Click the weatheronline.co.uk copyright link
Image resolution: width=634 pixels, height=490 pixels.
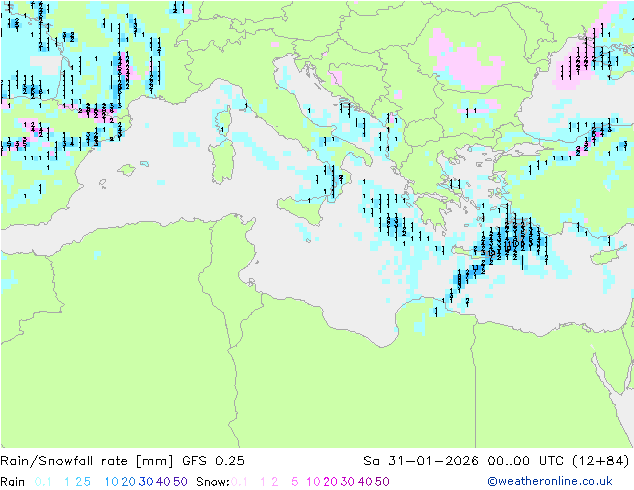pos(550,481)
